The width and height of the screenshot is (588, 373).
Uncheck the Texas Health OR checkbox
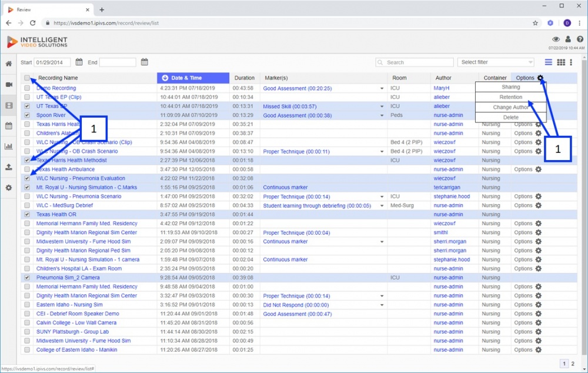pyautogui.click(x=27, y=214)
